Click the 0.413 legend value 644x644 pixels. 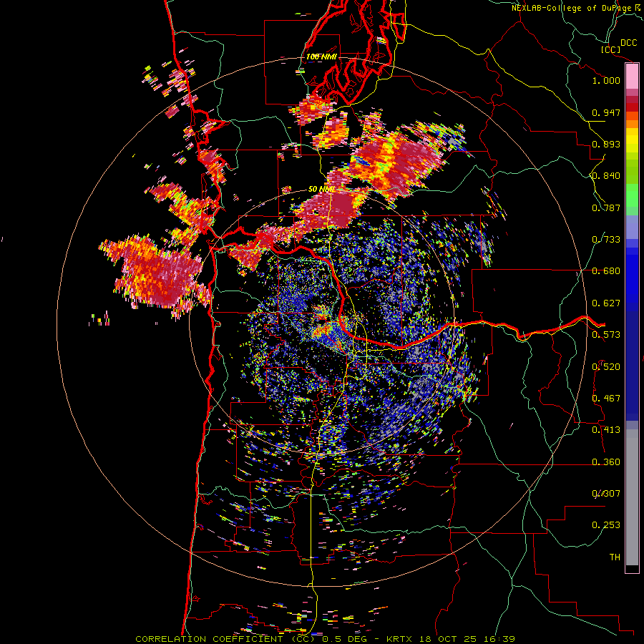[606, 430]
